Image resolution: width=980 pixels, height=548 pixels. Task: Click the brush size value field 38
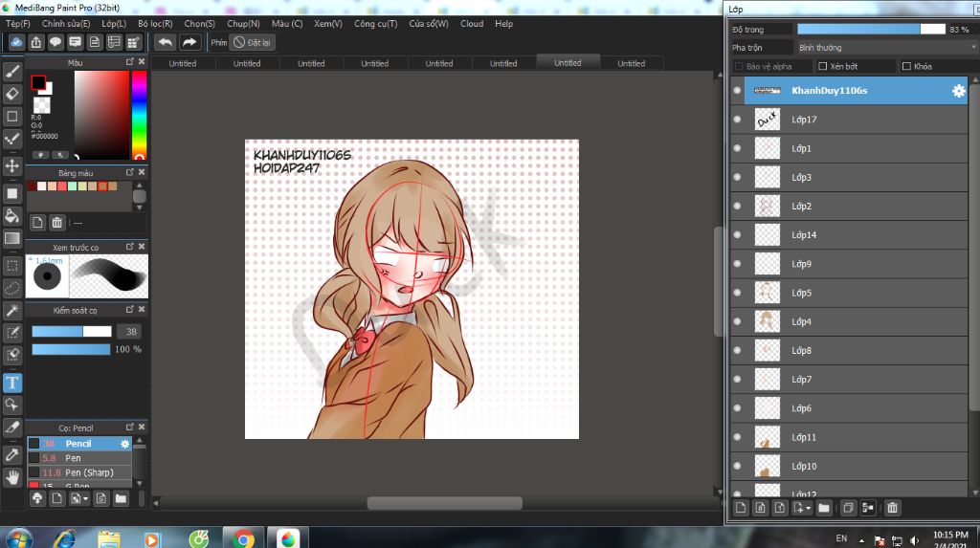coord(130,332)
